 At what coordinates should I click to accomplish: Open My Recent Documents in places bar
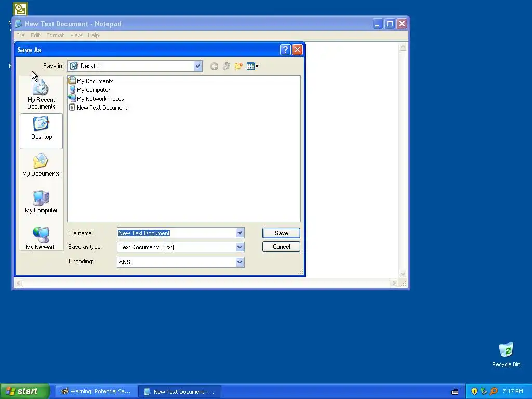tap(41, 94)
